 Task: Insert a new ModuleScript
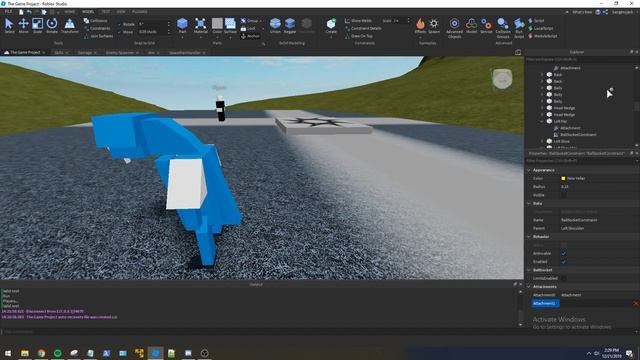(543, 36)
